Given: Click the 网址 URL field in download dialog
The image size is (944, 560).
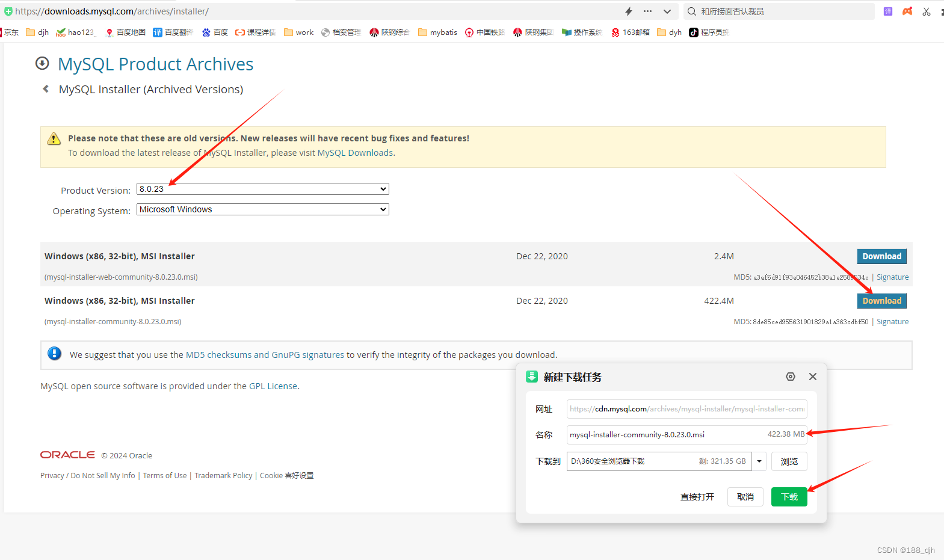Looking at the screenshot, I should 687,409.
